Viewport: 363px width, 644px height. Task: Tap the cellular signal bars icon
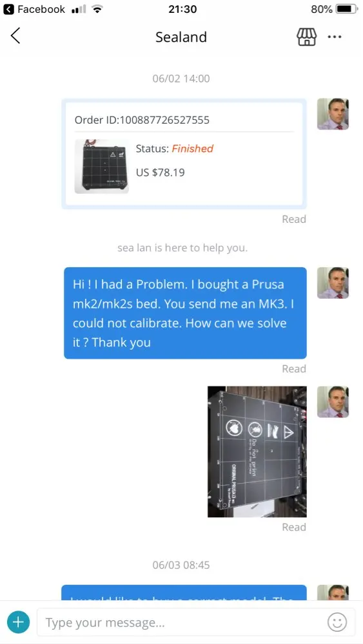[78, 9]
